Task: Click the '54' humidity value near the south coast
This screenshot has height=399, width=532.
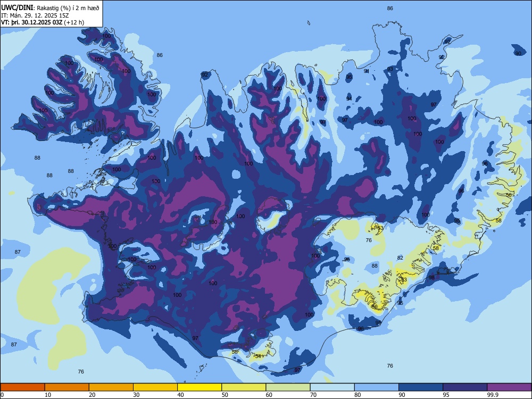Action: [258, 356]
